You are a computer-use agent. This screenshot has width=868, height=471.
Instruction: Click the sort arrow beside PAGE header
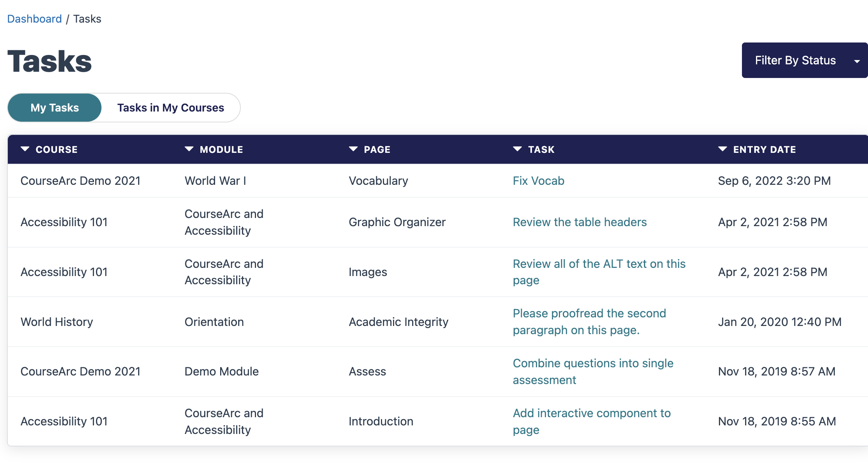353,149
